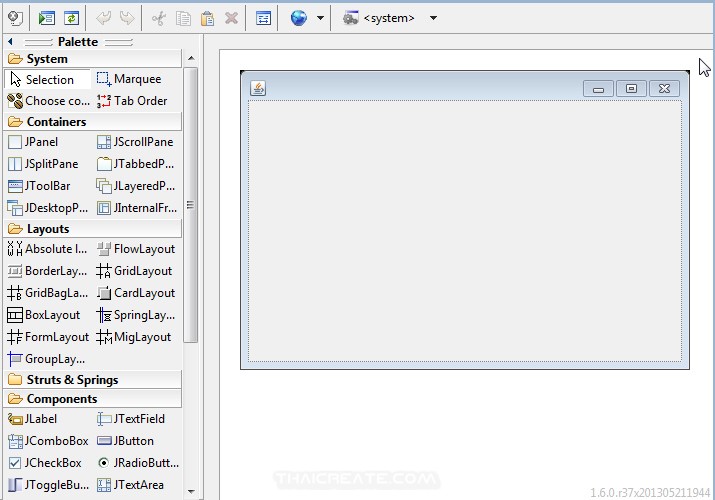Click the Copy toolbar icon
Image resolution: width=715 pixels, height=500 pixels.
183,18
